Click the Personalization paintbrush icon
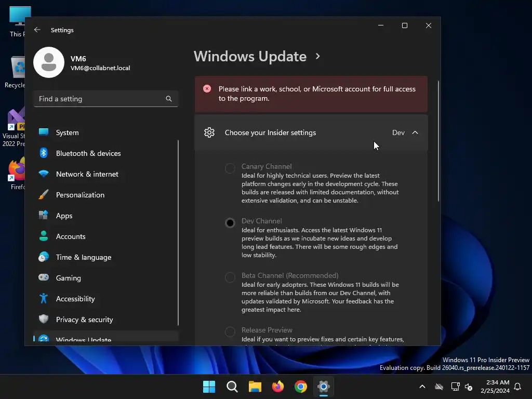Screen dimensions: 532x399 (x=44, y=194)
